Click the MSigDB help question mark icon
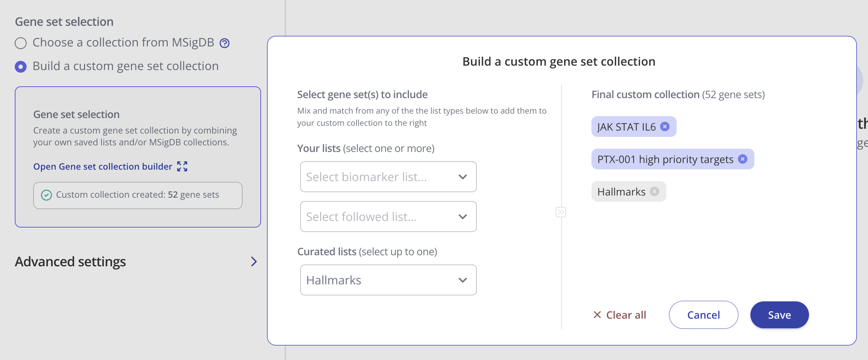 coord(225,43)
